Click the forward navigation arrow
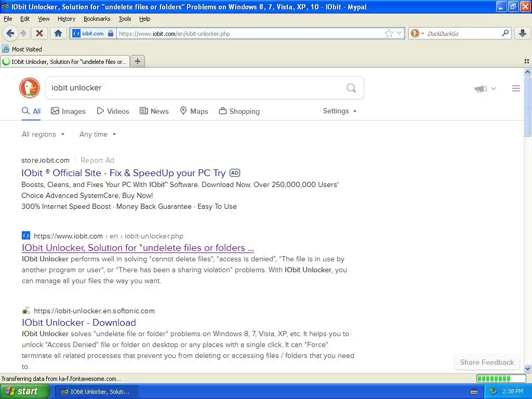 [23, 33]
